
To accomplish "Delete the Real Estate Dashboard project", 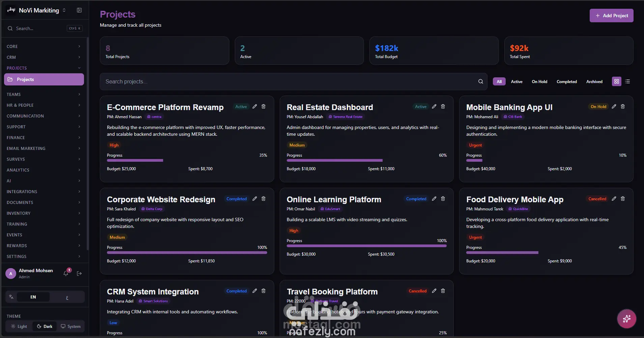I will click(443, 106).
